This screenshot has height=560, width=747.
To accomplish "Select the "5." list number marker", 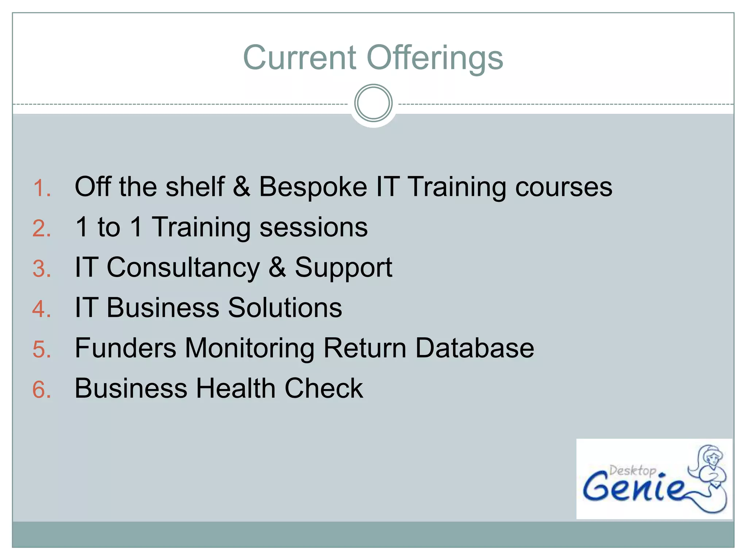I will (x=42, y=349).
